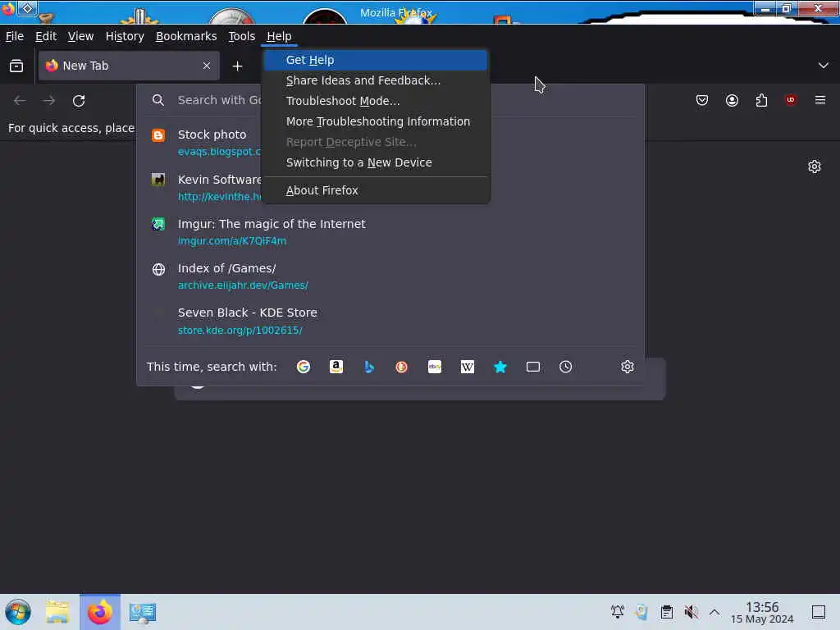Search in Bookmarks star icon
Viewport: 840px width, 630px height.
(x=500, y=367)
